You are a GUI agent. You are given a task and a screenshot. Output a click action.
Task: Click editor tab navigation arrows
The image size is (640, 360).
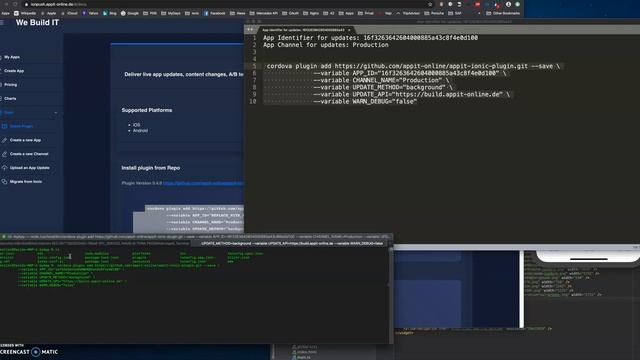[250, 30]
